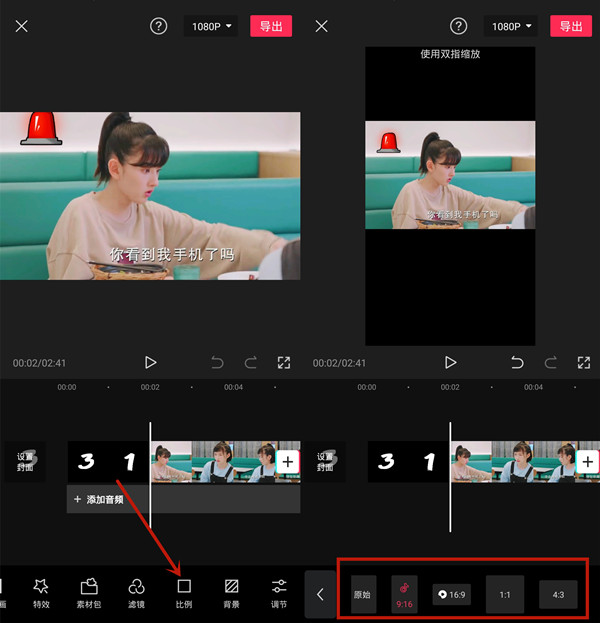Screen dimensions: 600x623
Task: Open the 调节 adjust tool
Action: [279, 592]
